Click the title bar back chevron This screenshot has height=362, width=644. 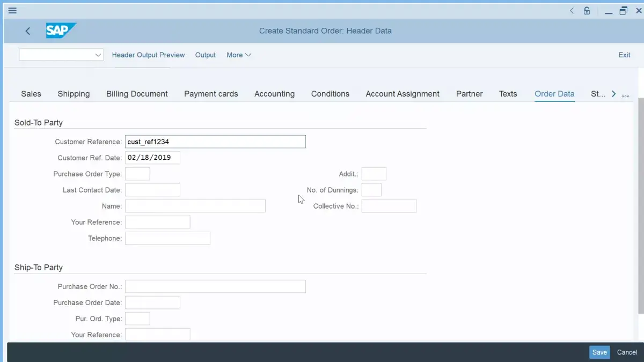[x=572, y=11]
